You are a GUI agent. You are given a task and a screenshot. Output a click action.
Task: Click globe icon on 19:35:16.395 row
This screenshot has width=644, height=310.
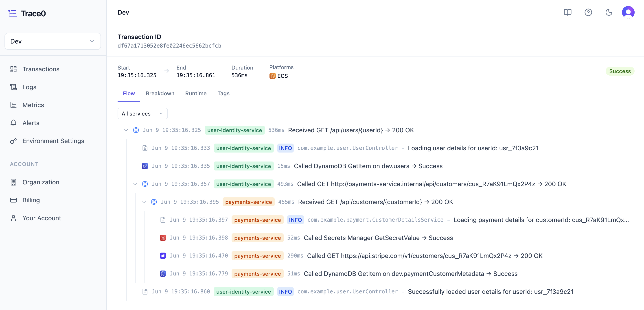(x=154, y=202)
